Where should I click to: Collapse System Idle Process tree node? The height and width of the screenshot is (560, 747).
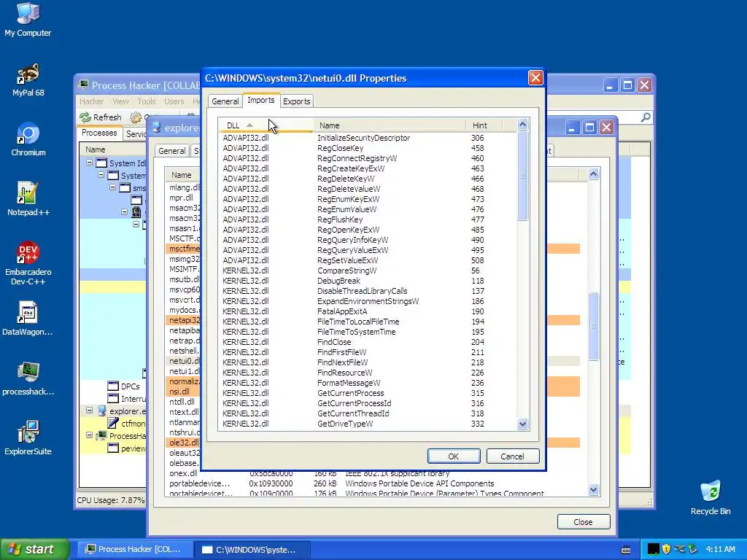point(89,163)
